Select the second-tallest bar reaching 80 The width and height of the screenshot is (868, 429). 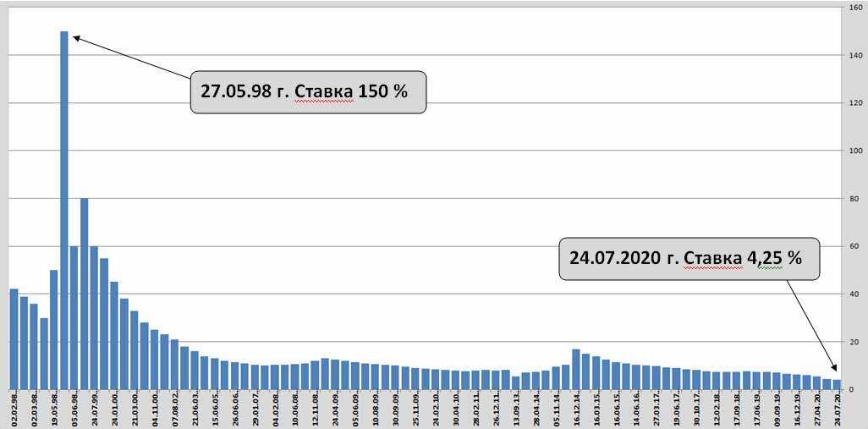[84, 294]
